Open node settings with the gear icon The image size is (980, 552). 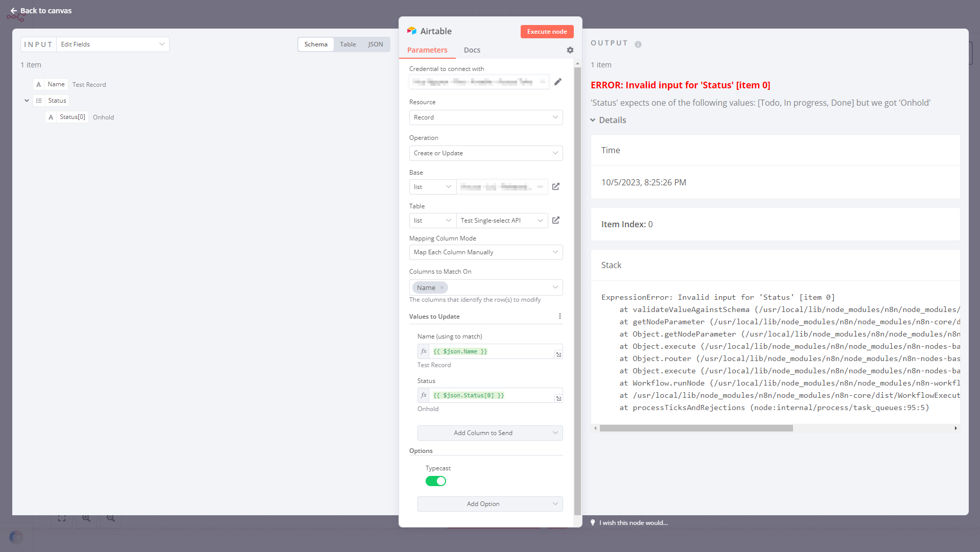coord(570,50)
